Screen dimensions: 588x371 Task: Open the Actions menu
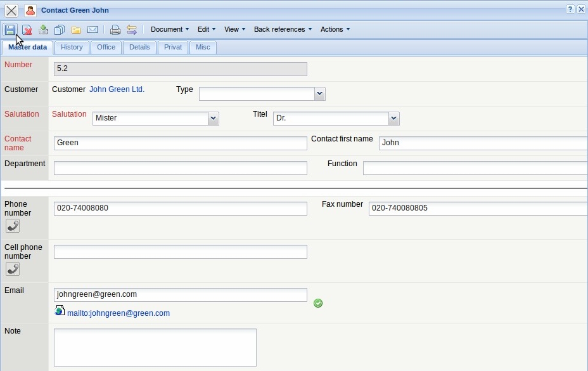(x=335, y=29)
